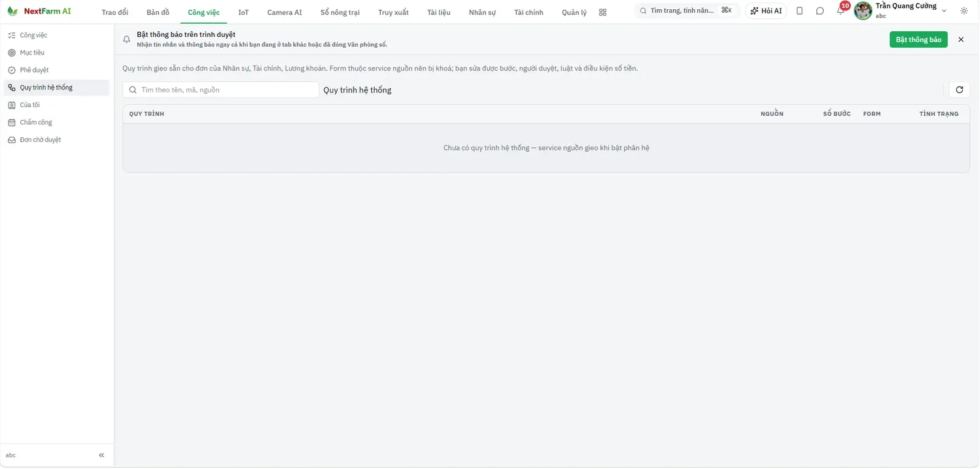Toggle light/dark theme sun icon
Screen dimensions: 980x469
coord(964,11)
